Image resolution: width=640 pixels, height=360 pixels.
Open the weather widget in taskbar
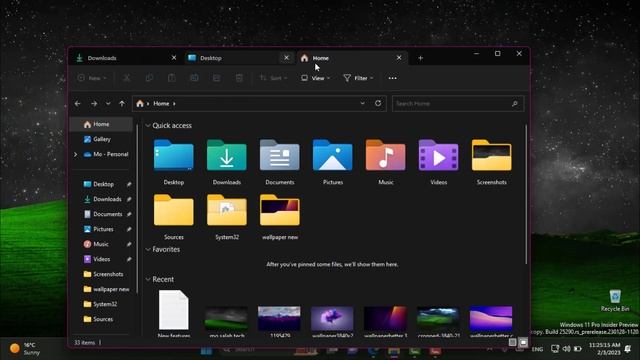[25, 349]
